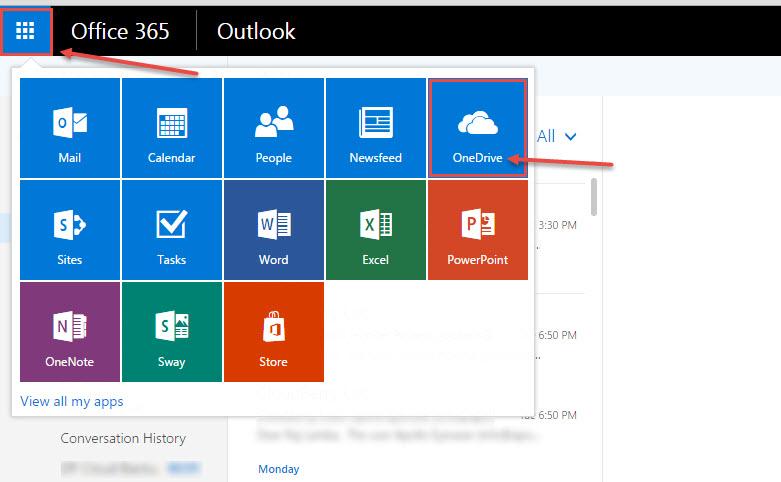Click the message list vertical scrollbar
Viewport: 781px width, 482px height.
pos(594,197)
